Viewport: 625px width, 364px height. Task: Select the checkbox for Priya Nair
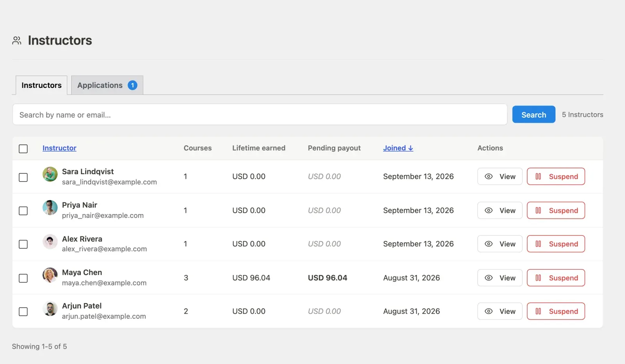click(23, 211)
